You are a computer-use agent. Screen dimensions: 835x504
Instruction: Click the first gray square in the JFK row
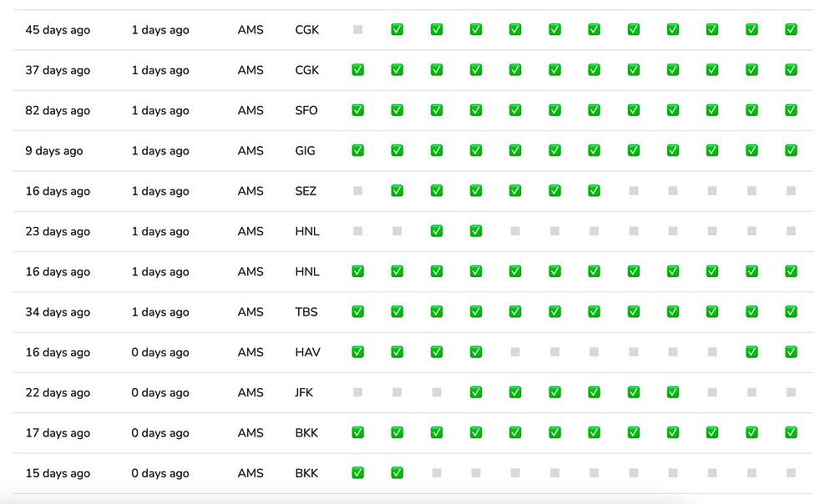click(x=358, y=392)
